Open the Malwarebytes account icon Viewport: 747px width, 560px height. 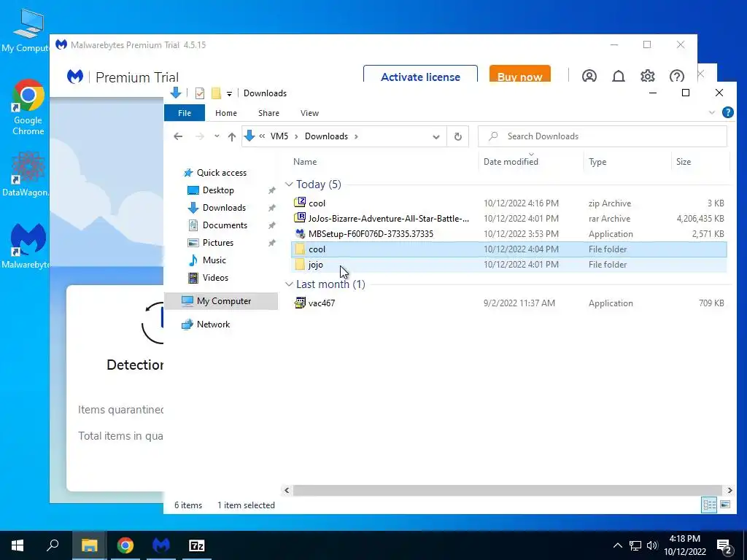pos(589,76)
